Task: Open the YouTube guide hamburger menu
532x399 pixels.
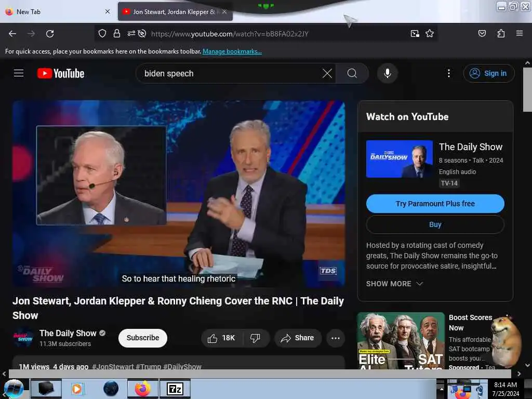Action: (19, 73)
